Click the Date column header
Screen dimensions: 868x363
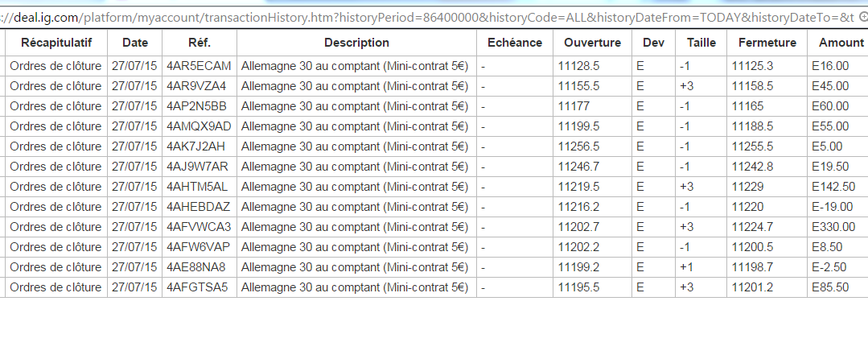tap(134, 43)
